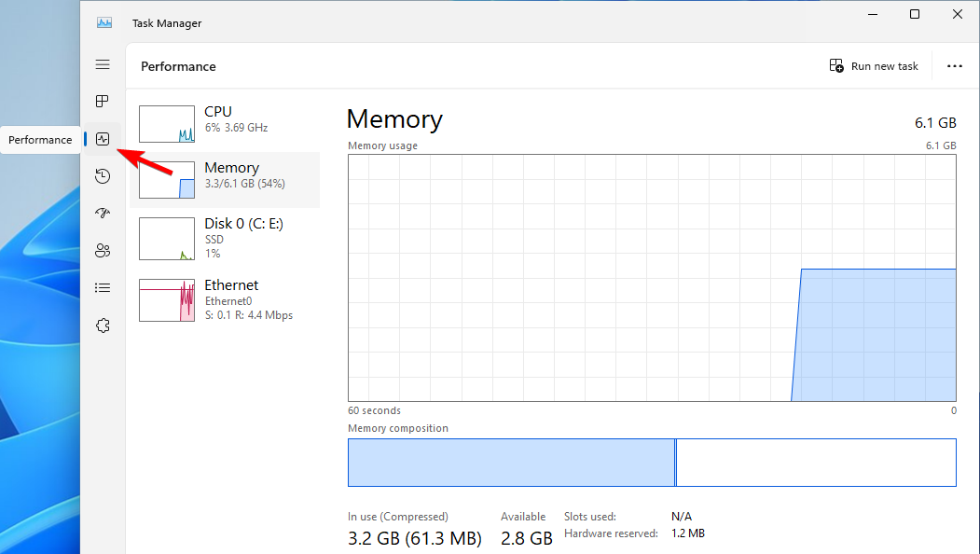Open the Startup apps page icon
This screenshot has width=980, height=554.
(x=103, y=214)
